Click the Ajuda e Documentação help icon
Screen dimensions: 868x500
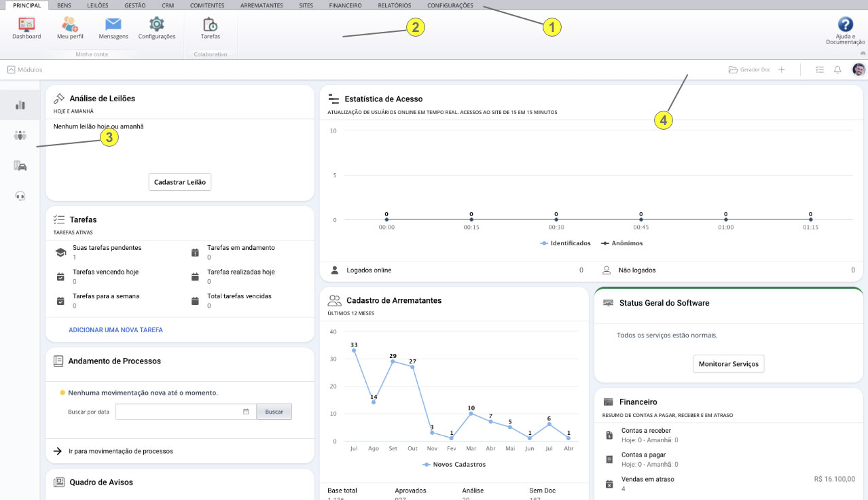(x=845, y=25)
